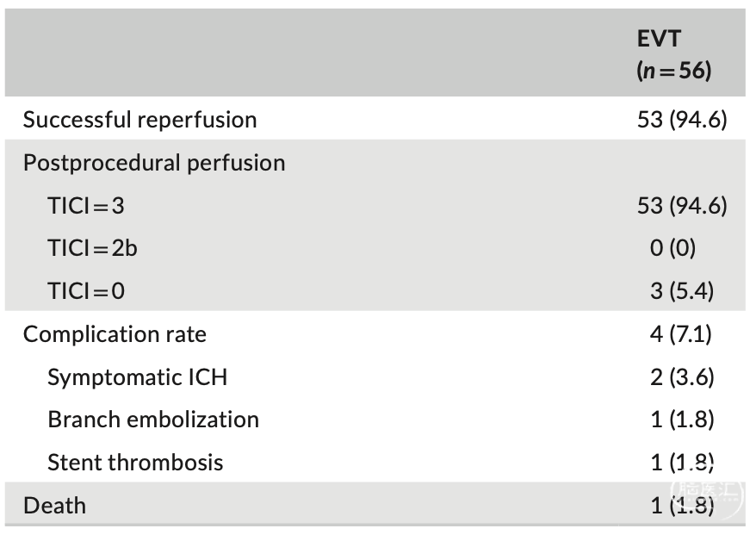
Task: Click the TICI=2b row label
Action: coord(92,248)
